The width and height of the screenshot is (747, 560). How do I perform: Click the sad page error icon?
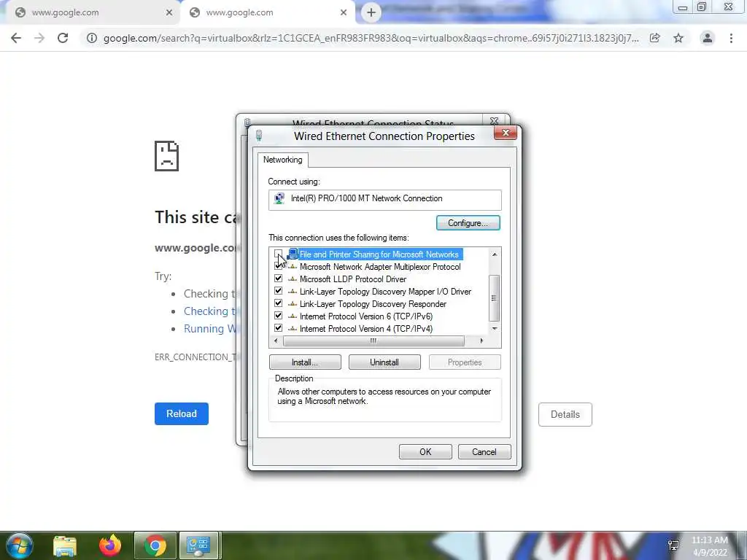tap(167, 156)
